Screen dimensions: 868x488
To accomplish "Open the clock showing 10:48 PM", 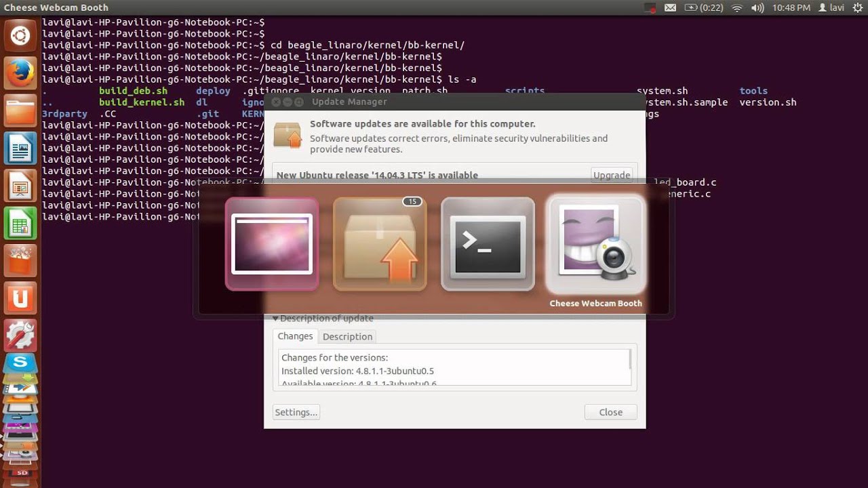I will (x=790, y=8).
